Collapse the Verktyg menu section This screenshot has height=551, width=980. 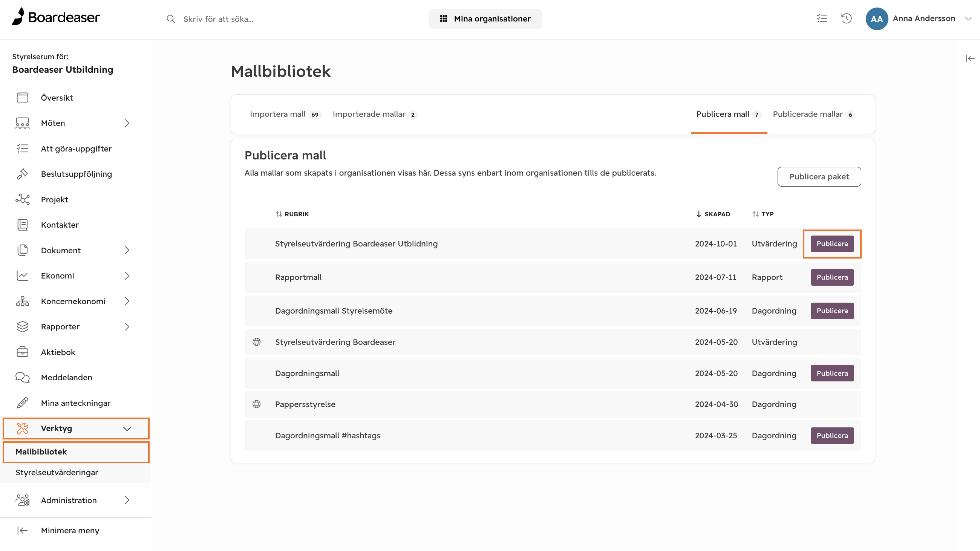[127, 429]
